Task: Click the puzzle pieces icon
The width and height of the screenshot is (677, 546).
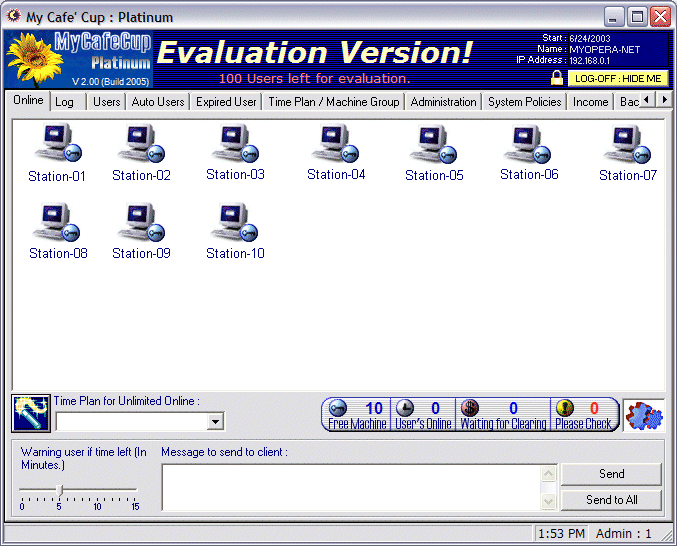Action: 644,415
